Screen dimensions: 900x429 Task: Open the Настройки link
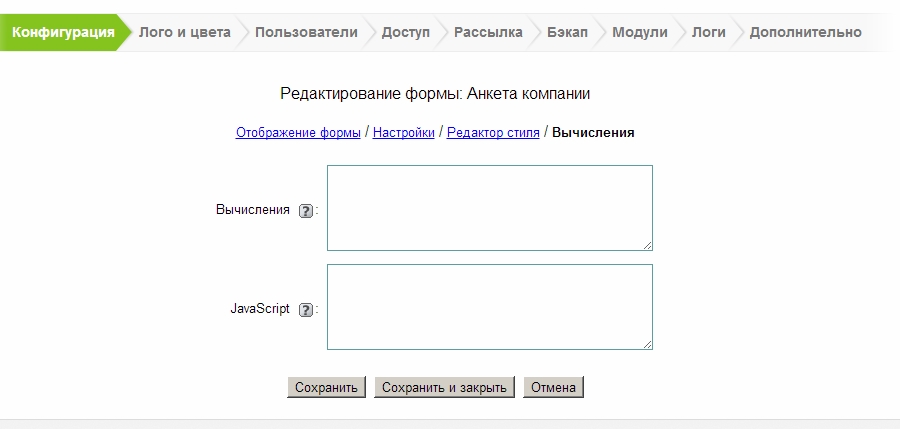point(403,132)
